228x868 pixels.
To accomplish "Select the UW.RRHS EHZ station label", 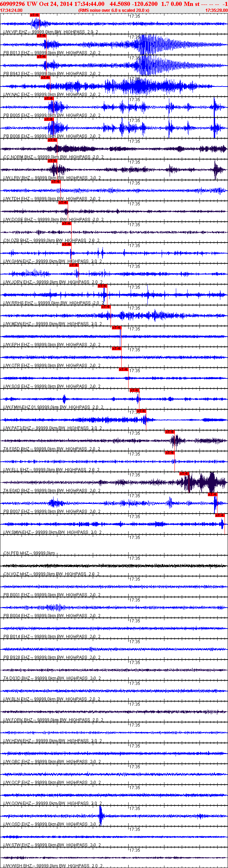I will pyautogui.click(x=54, y=303).
